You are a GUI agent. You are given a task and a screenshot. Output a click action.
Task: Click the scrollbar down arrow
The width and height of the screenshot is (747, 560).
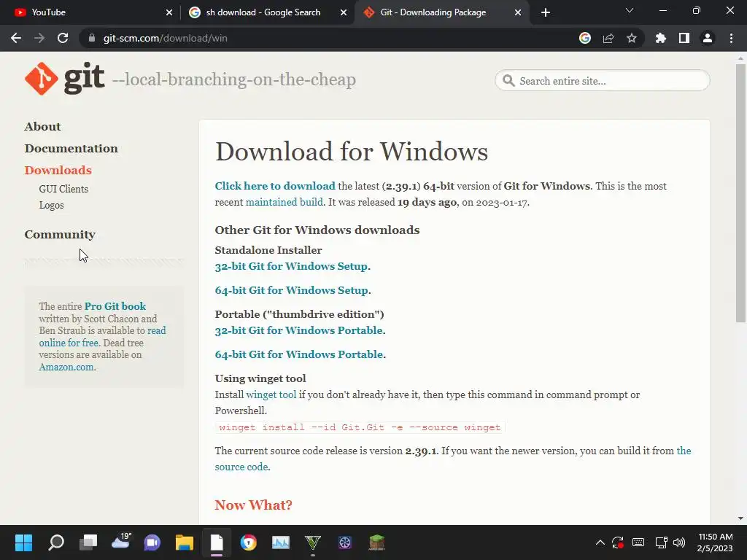(x=740, y=518)
